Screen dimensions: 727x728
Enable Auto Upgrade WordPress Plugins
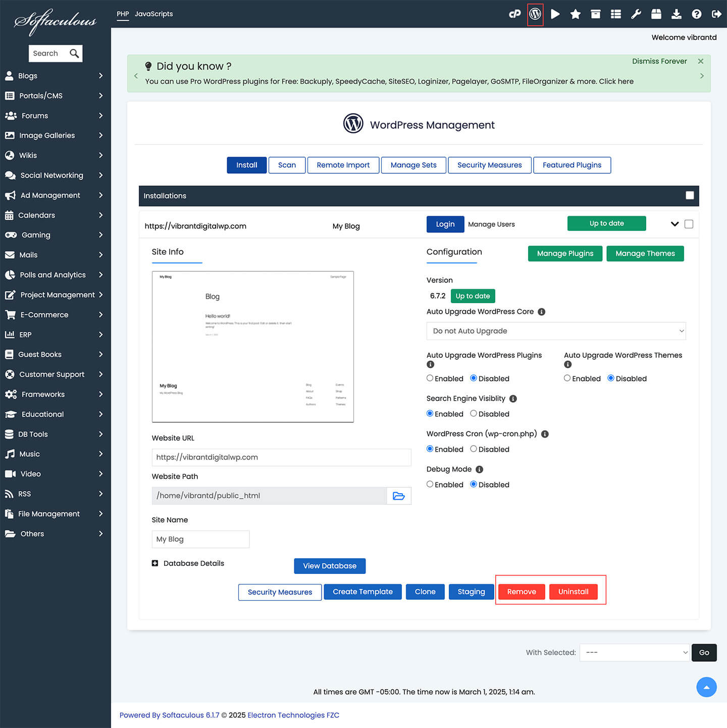coord(430,378)
